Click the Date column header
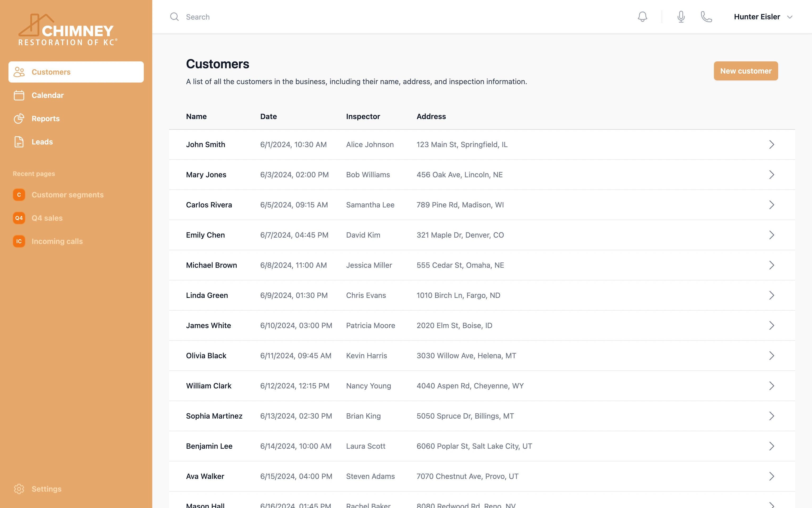 click(269, 116)
